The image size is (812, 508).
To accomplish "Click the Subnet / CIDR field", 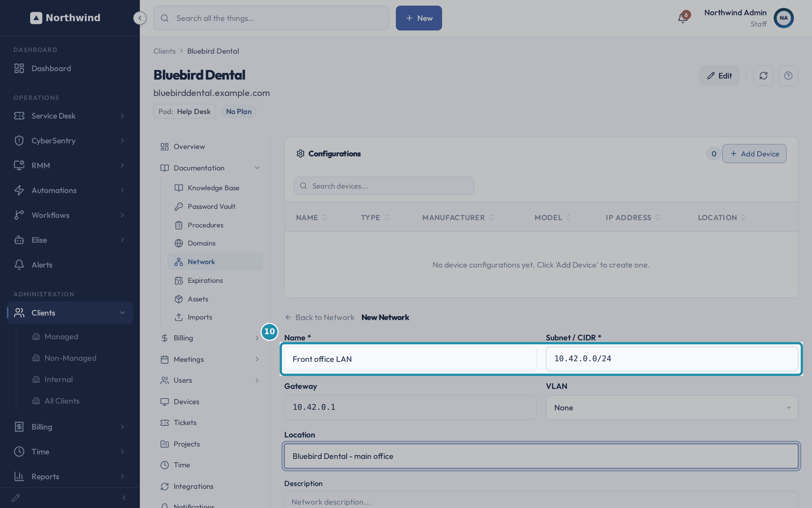I will [x=672, y=359].
